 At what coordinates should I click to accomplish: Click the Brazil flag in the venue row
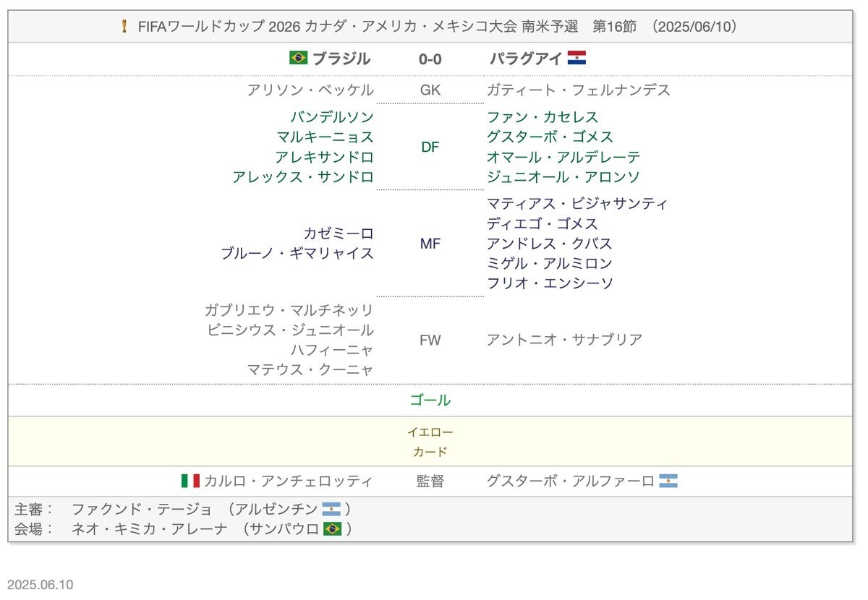[333, 529]
